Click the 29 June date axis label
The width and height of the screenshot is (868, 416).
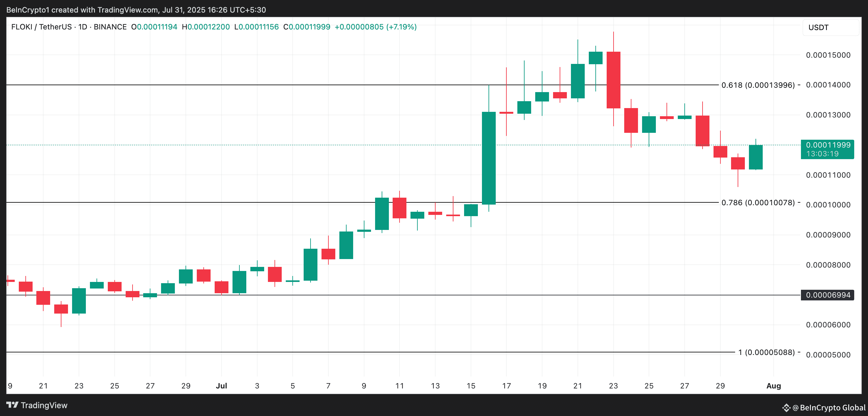[x=186, y=386]
